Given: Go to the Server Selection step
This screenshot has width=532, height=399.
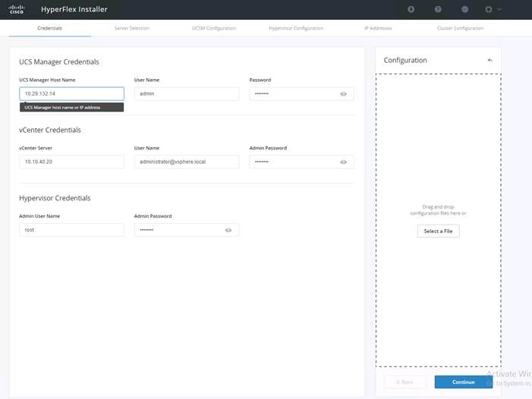Looking at the screenshot, I should pos(131,28).
